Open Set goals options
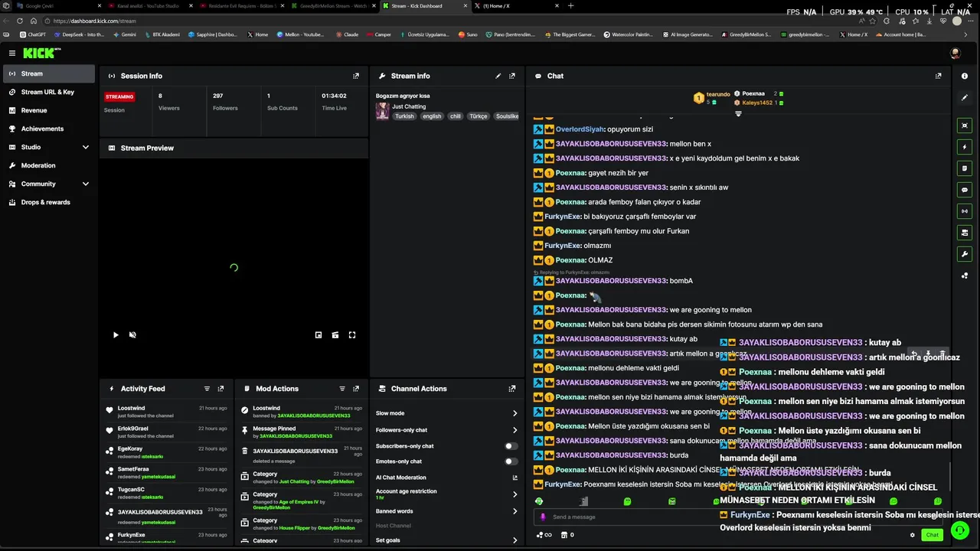Viewport: 980px width, 551px height. coord(446,540)
